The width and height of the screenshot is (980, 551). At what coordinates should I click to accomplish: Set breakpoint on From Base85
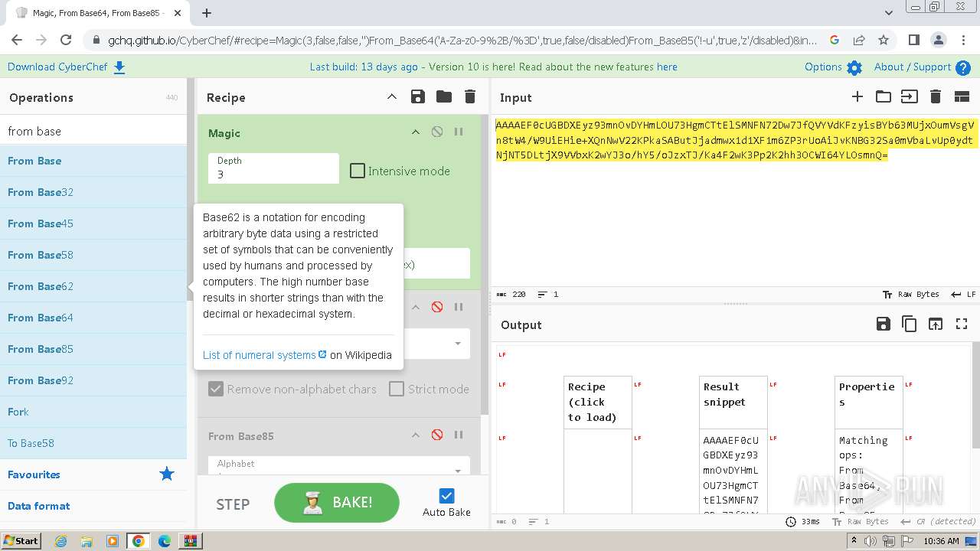pos(459,435)
